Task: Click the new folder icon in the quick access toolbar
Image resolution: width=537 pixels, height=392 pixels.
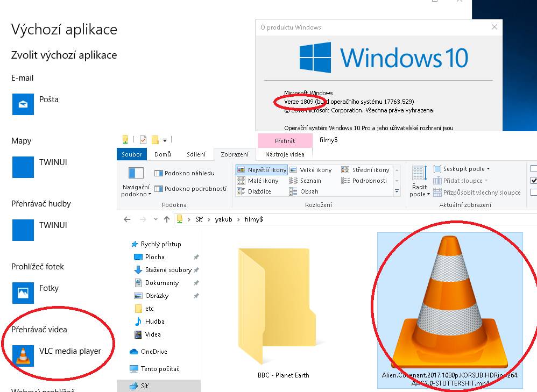Action: click(x=155, y=140)
